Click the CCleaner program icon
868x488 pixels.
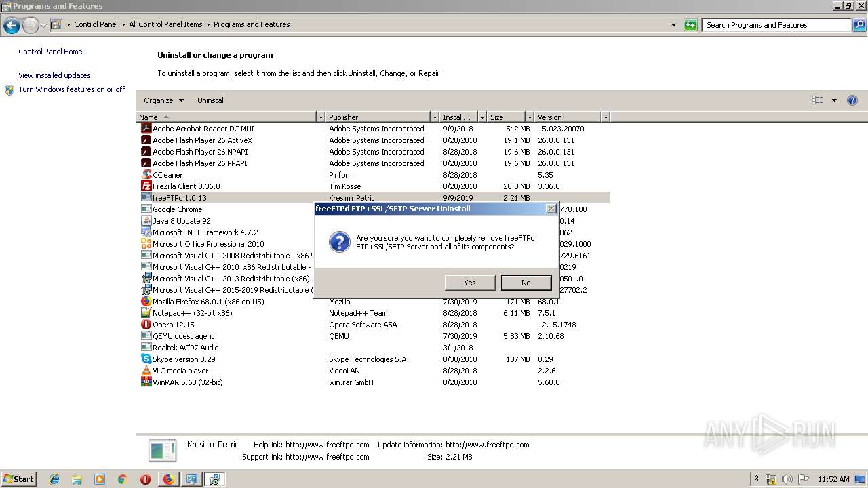point(146,174)
